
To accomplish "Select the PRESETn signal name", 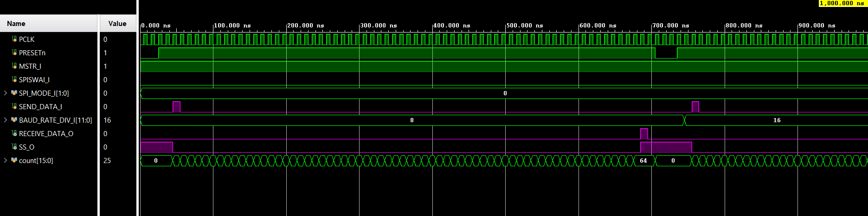I will tap(32, 53).
